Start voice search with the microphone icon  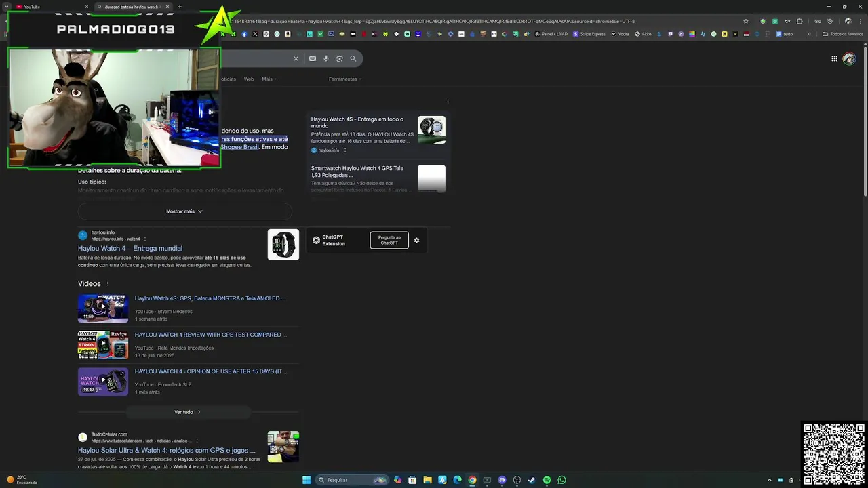tap(326, 59)
